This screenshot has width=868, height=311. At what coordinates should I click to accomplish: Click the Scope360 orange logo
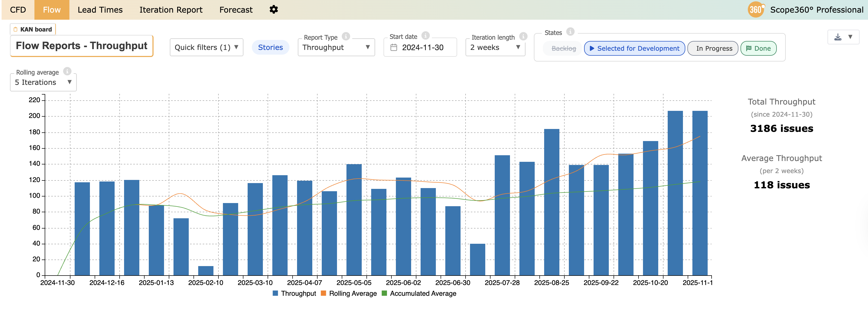[x=755, y=9]
